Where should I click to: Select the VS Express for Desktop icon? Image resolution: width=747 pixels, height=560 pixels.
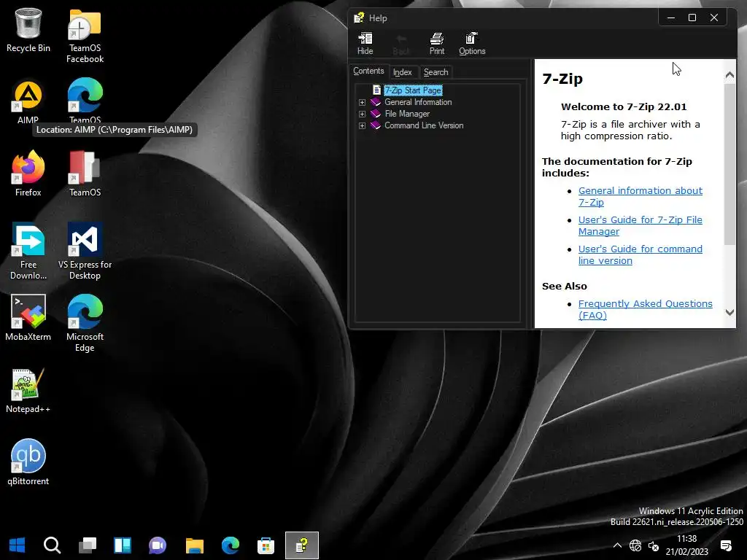coord(85,251)
